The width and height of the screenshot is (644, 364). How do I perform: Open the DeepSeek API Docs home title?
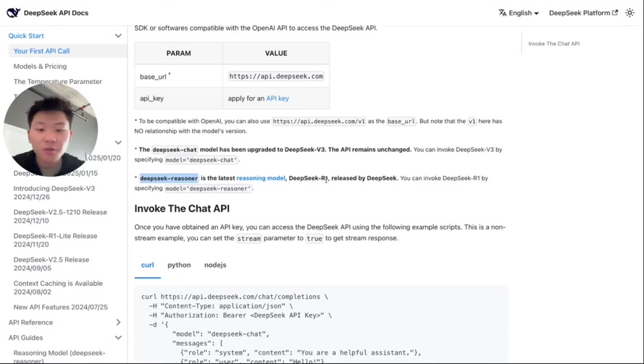[x=56, y=13]
